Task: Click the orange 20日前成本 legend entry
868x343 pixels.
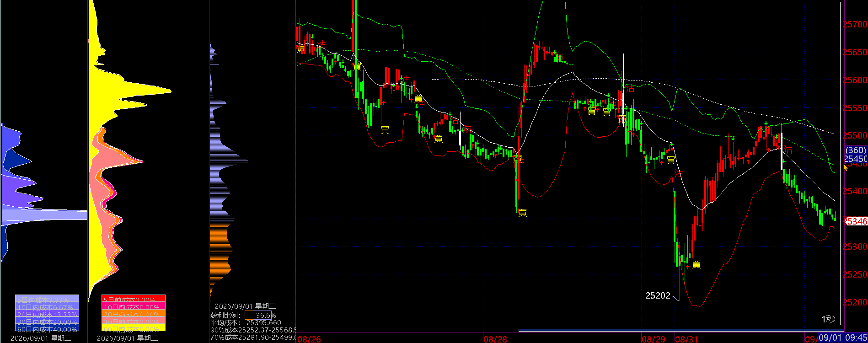Action: 134,314
